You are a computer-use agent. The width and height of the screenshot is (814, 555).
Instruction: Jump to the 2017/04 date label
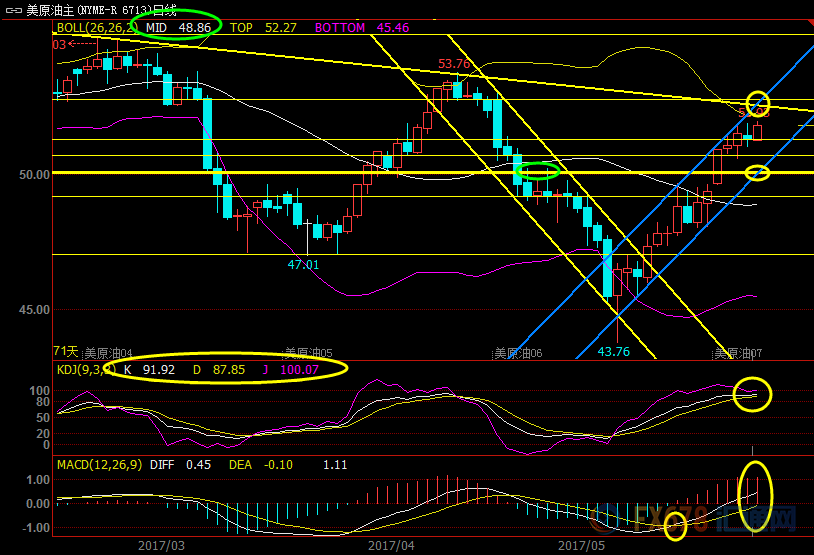click(391, 546)
